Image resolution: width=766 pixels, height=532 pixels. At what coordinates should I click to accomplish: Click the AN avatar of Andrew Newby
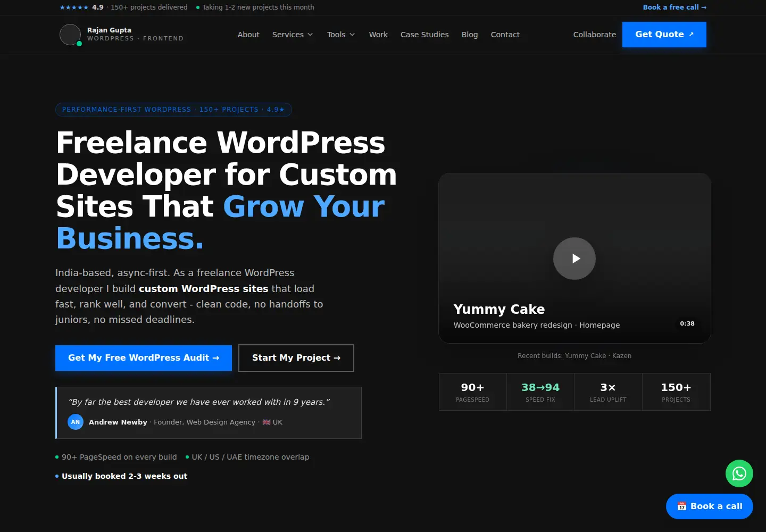click(x=76, y=422)
